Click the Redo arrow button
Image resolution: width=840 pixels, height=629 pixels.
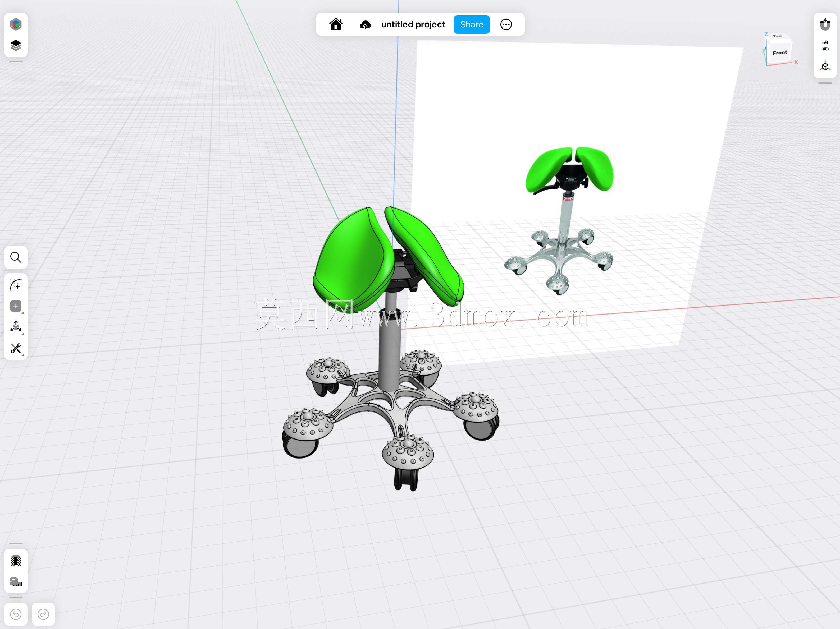tap(43, 614)
